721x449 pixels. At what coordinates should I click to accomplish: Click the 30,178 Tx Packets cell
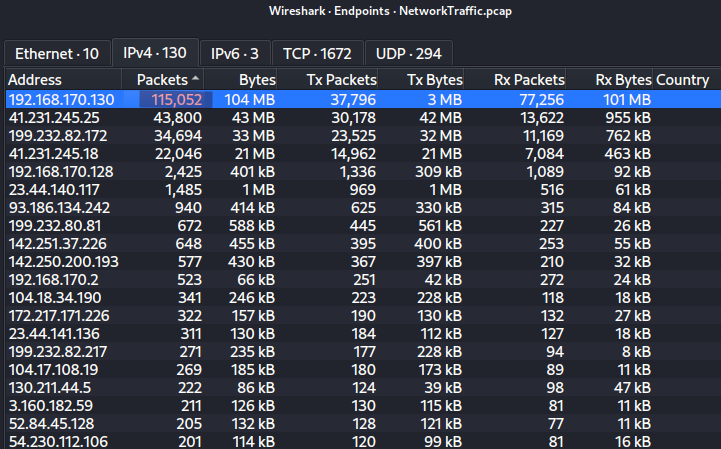(354, 118)
